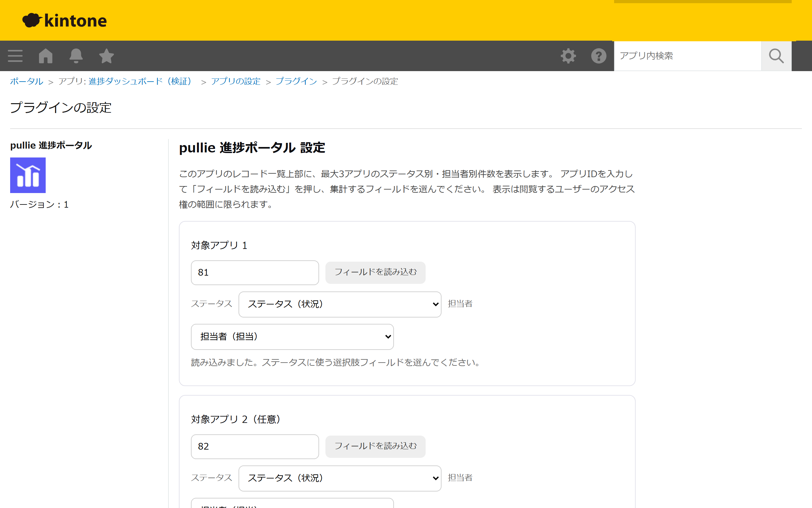Open the プラグイン breadcrumb link
812x508 pixels.
296,81
